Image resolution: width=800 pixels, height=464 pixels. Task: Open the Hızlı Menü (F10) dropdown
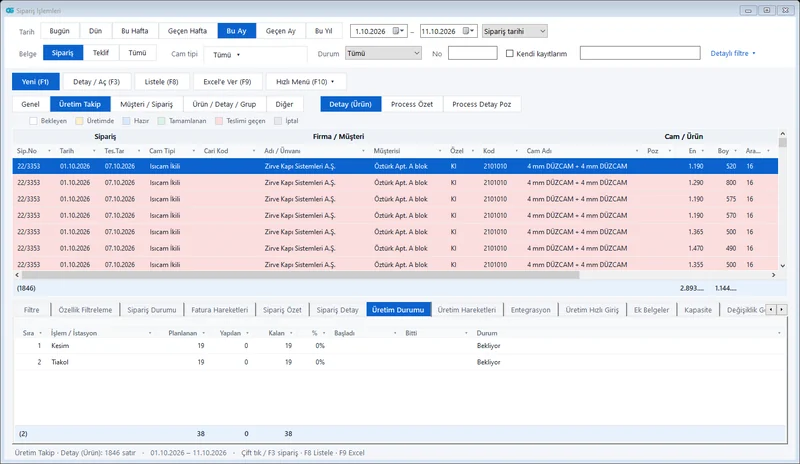(x=306, y=82)
